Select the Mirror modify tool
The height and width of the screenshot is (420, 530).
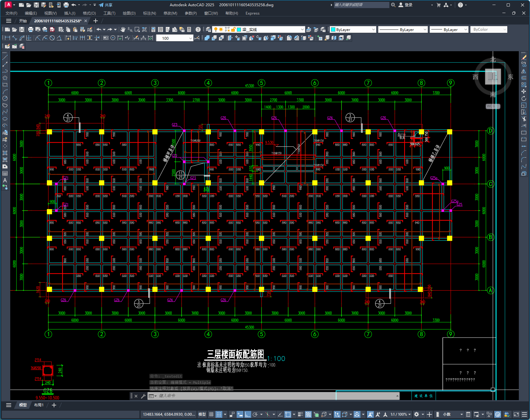[x=524, y=71]
